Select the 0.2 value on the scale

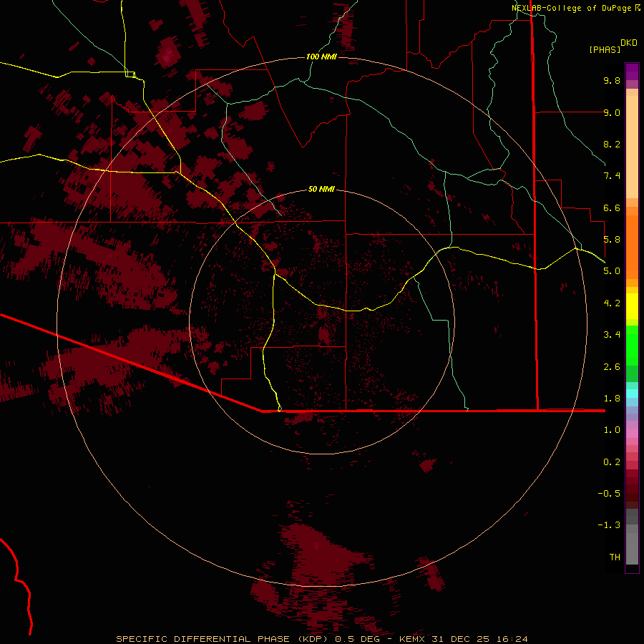(x=612, y=462)
